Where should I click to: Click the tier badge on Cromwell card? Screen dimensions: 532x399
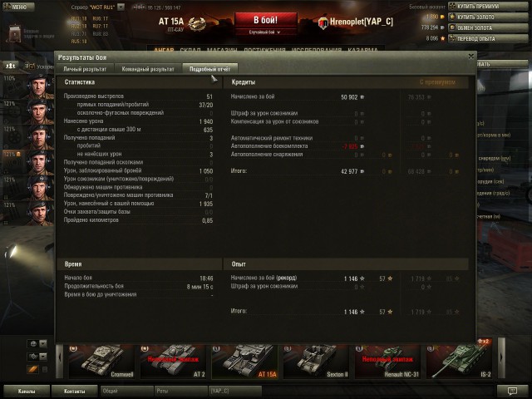tap(73, 349)
